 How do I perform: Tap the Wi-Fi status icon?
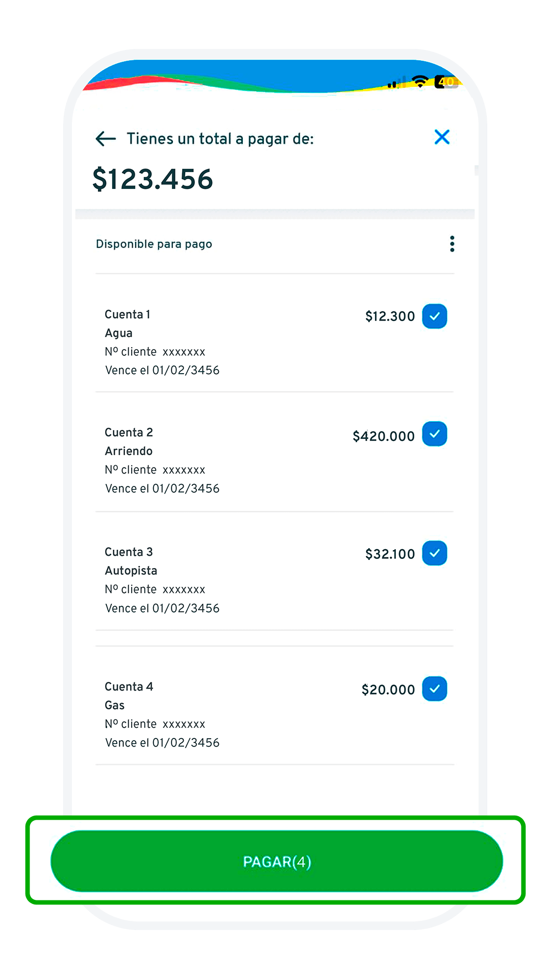click(x=420, y=81)
